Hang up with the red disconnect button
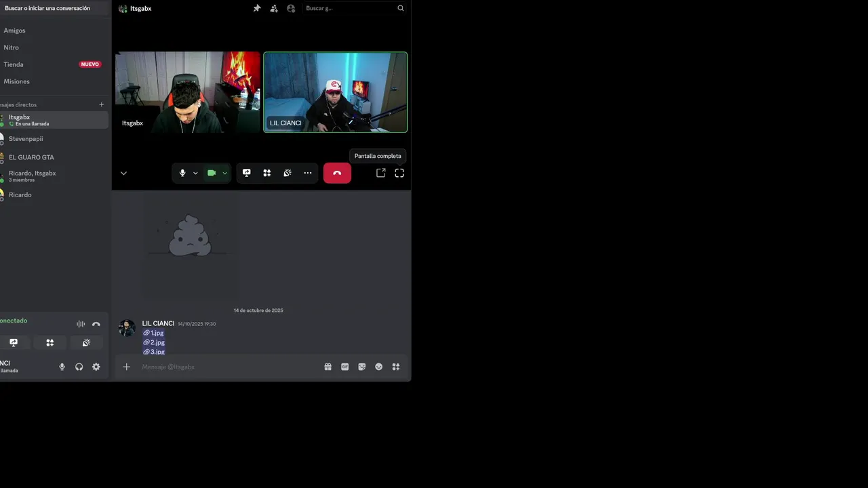 click(x=337, y=173)
